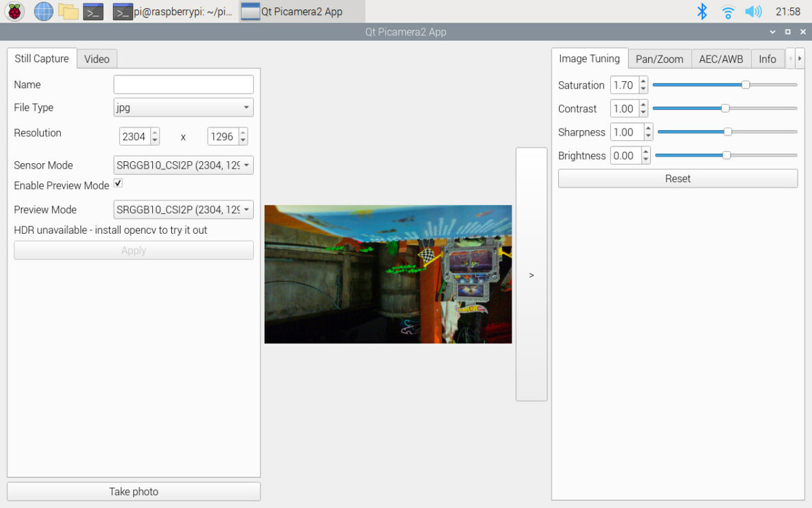The image size is (812, 508).
Task: Click the Saturation slider handle
Action: 746,85
